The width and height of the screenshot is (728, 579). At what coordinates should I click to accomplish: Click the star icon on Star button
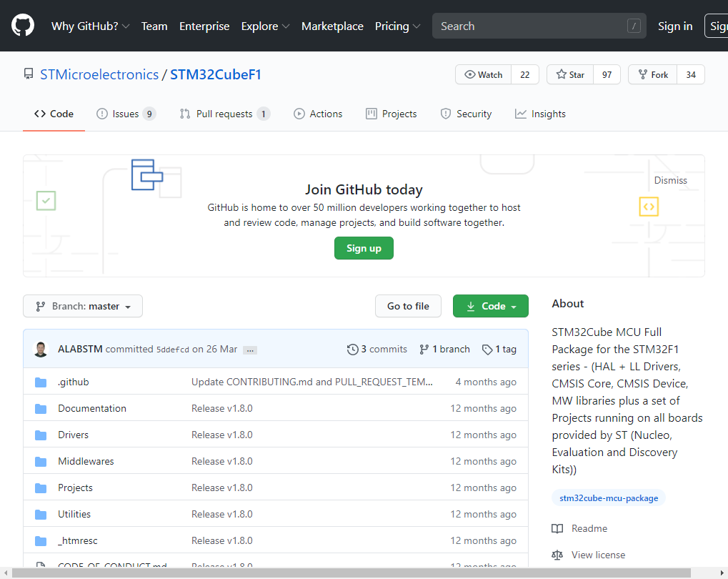[x=562, y=74]
